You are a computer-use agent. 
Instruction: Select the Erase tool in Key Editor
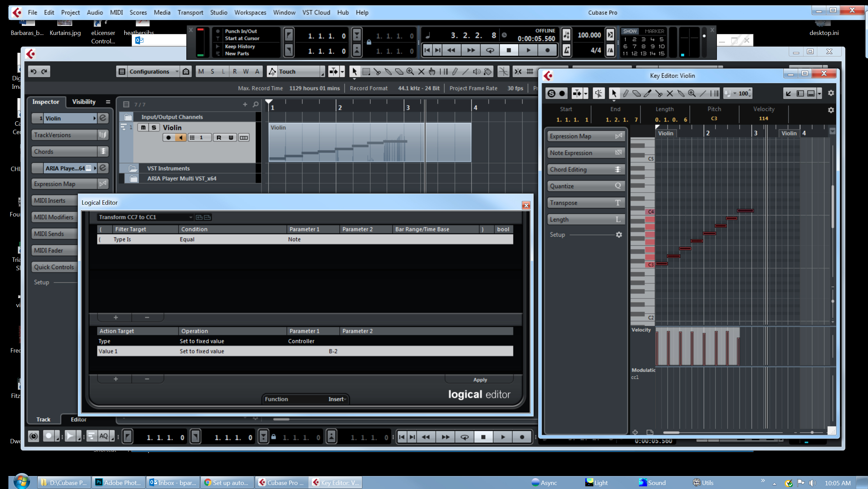coord(637,93)
